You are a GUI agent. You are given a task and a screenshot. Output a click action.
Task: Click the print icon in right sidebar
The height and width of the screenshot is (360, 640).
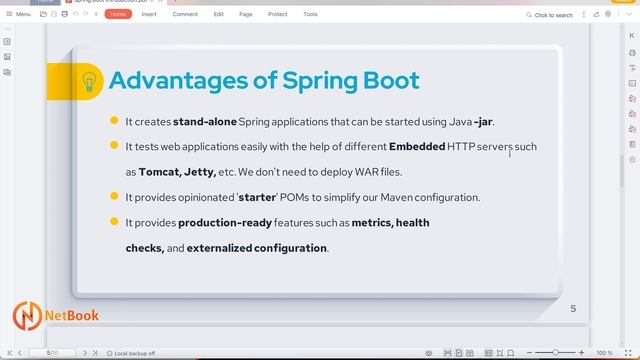tap(632, 53)
